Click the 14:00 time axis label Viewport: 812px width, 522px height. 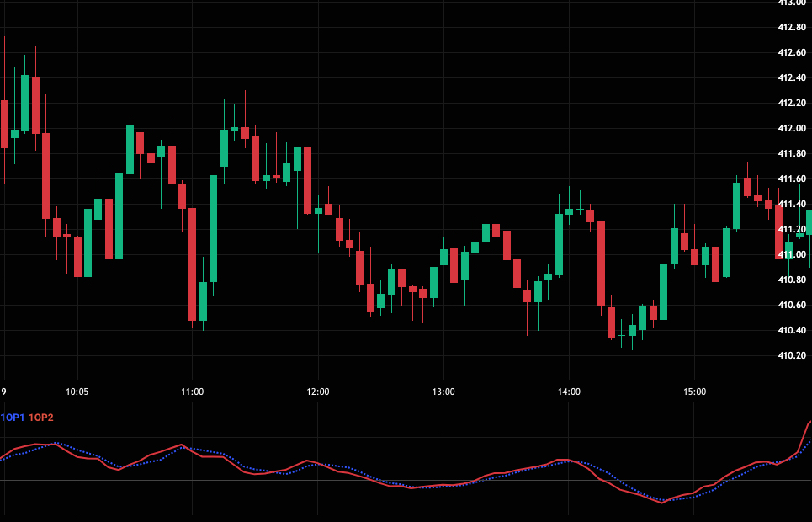pos(569,391)
